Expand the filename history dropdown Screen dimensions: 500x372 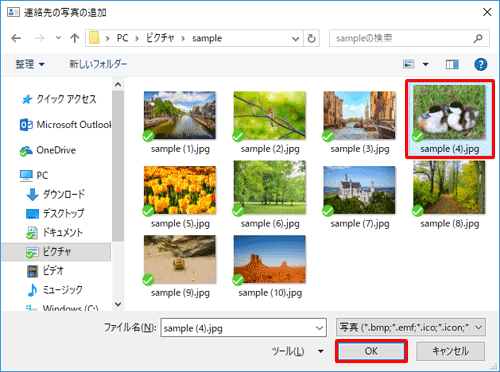[x=319, y=328]
